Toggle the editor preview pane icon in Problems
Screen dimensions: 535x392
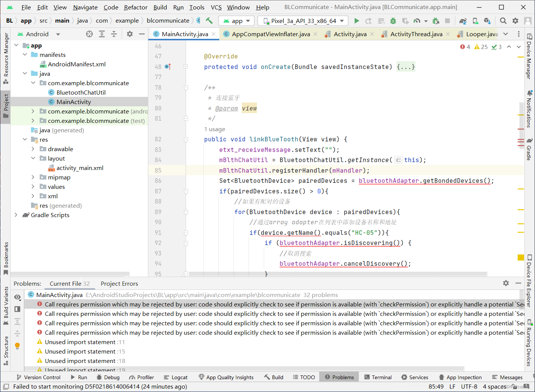tap(17, 309)
